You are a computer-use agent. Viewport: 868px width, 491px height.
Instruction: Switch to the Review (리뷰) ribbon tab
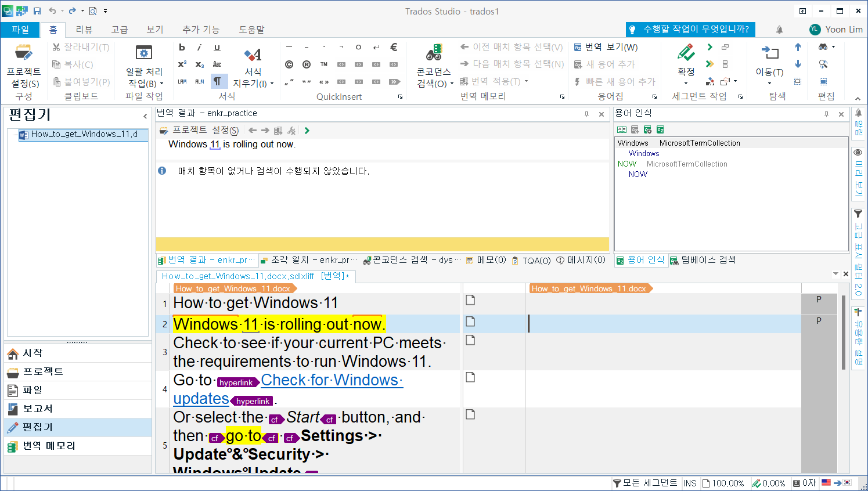(84, 29)
